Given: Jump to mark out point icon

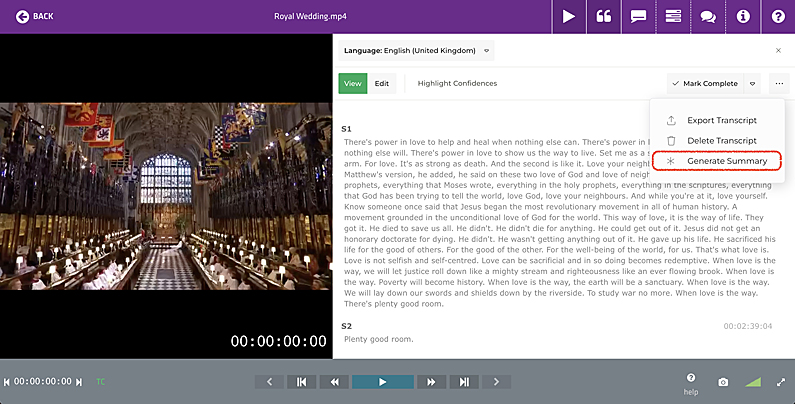Looking at the screenshot, I should coord(79,382).
